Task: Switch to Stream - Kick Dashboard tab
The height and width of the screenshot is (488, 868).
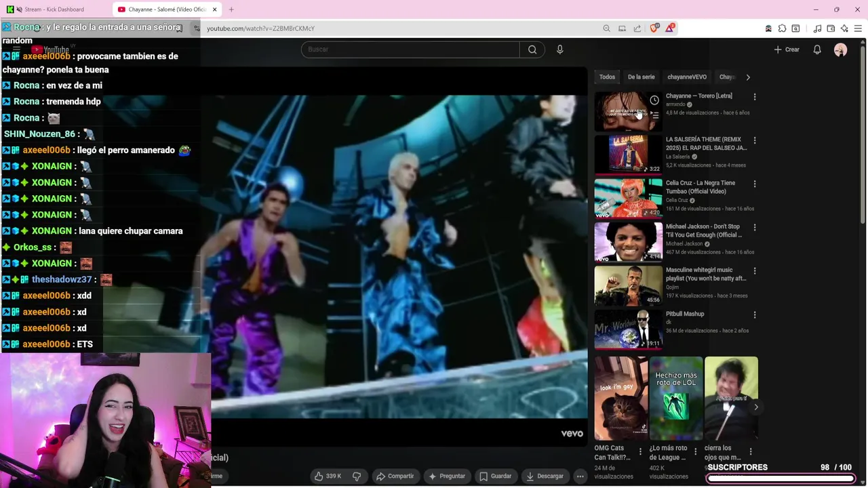Action: [56, 9]
